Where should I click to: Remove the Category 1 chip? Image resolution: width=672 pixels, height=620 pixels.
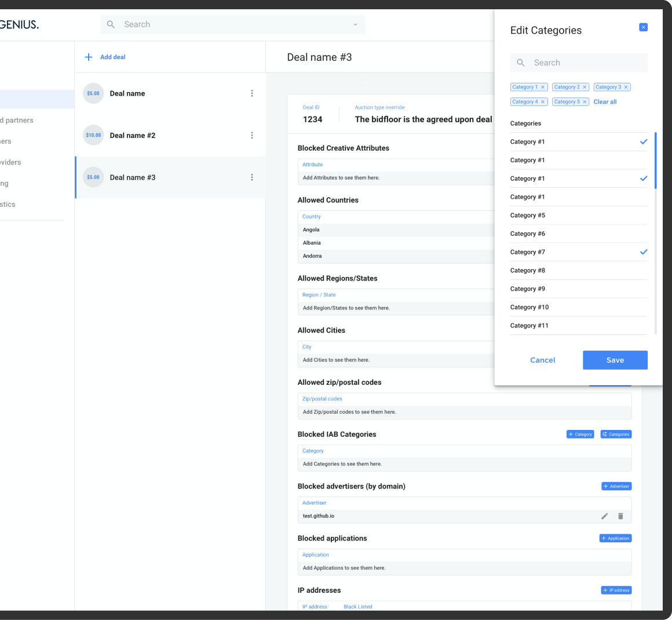543,87
